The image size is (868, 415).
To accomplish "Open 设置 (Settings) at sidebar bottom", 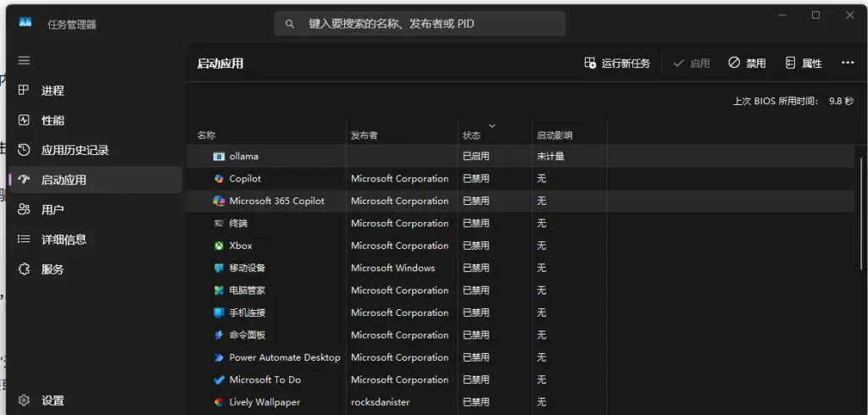I will 95,400.
